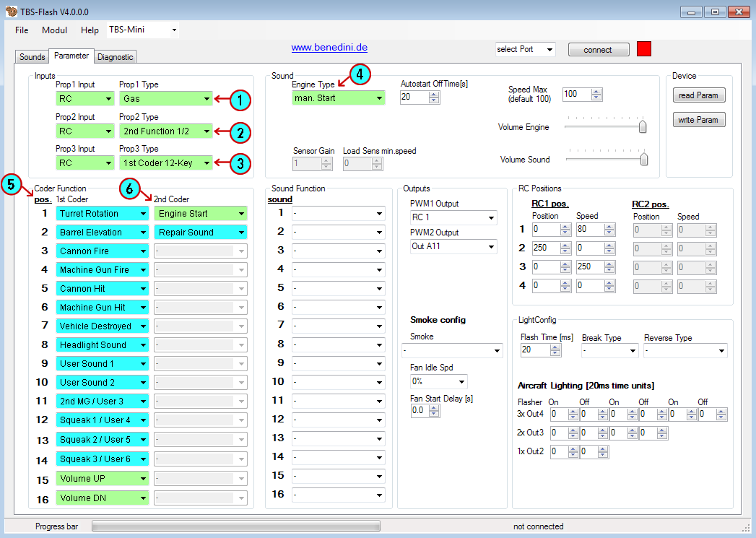Click the numbered annotation circle 4
The width and height of the screenshot is (756, 538).
pyautogui.click(x=361, y=74)
